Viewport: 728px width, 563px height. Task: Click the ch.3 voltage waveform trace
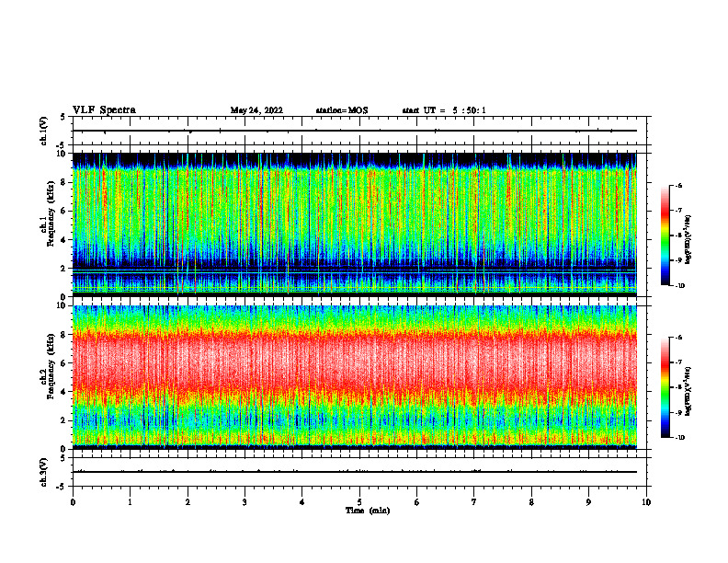point(355,472)
